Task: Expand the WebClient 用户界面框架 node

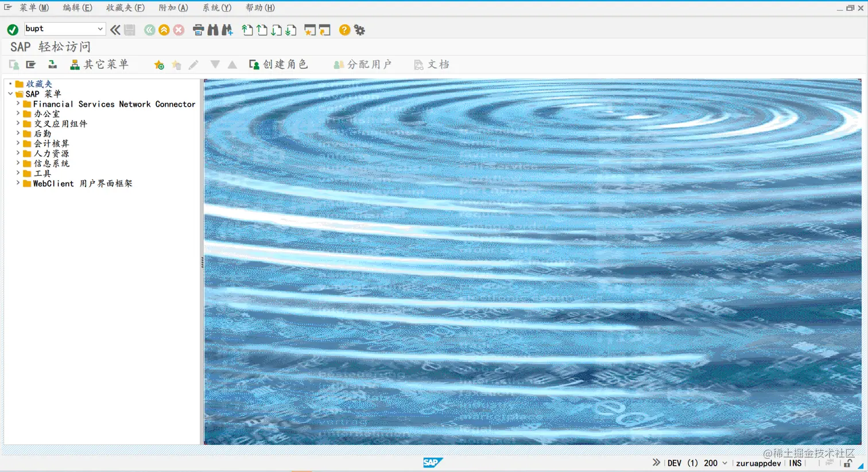Action: (18, 183)
